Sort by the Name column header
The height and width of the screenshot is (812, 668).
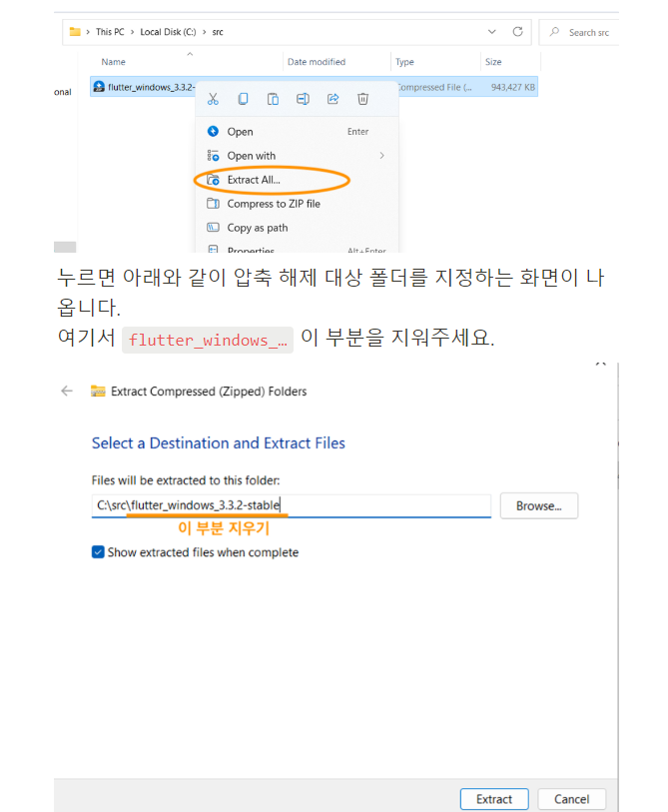[114, 62]
